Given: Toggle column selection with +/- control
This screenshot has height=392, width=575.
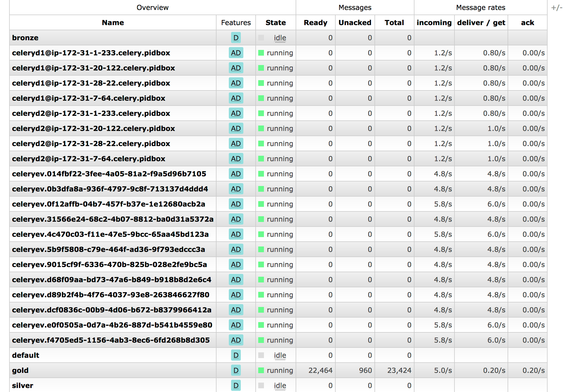Looking at the screenshot, I should click(557, 8).
